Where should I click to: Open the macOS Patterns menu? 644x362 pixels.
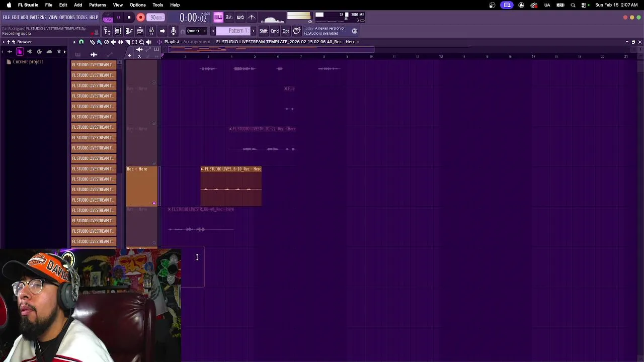[98, 5]
